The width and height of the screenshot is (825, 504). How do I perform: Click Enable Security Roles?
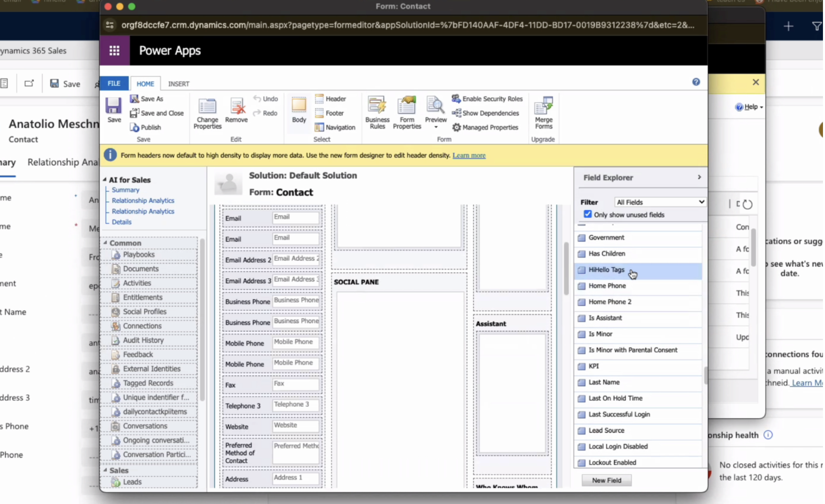(488, 99)
